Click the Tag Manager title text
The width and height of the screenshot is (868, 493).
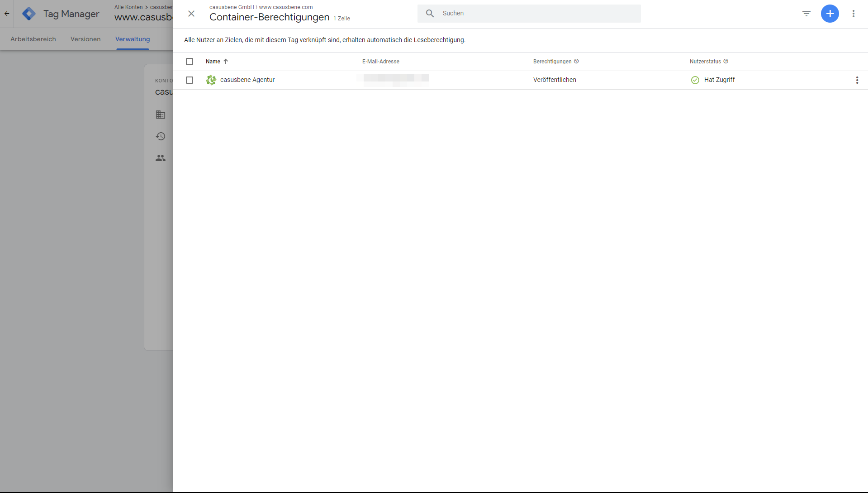[71, 14]
